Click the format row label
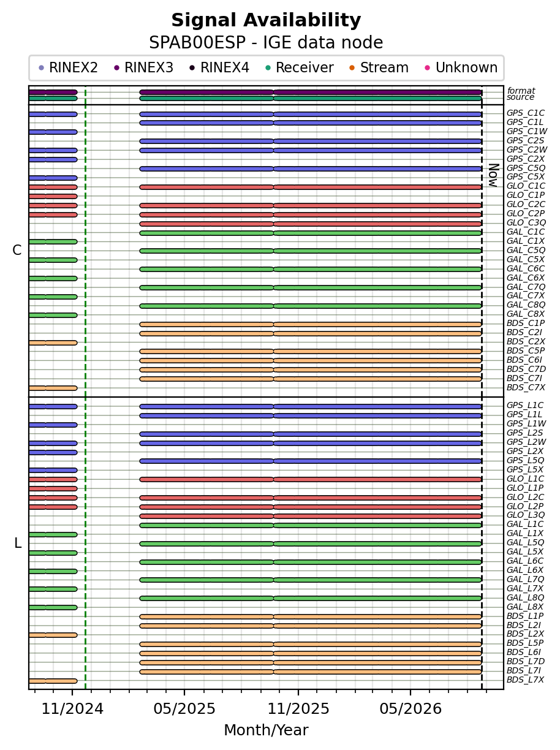Viewport: 560px width, 750px height. [x=521, y=91]
